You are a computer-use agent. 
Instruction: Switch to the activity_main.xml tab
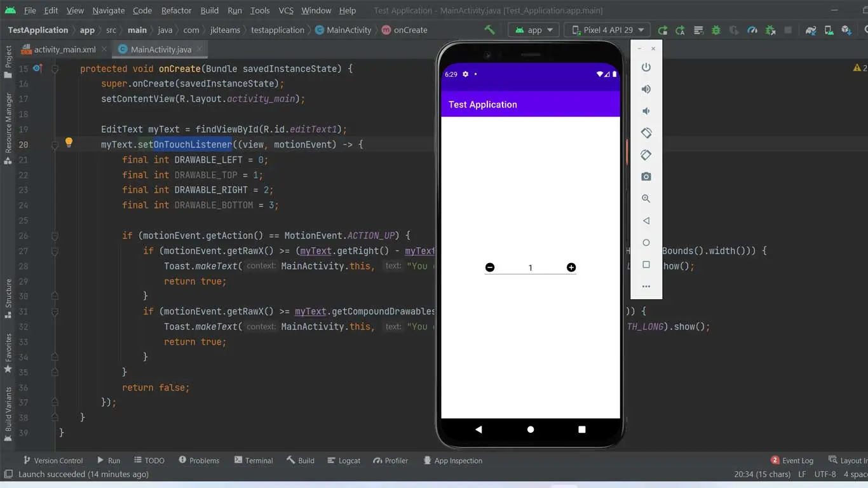(x=64, y=50)
